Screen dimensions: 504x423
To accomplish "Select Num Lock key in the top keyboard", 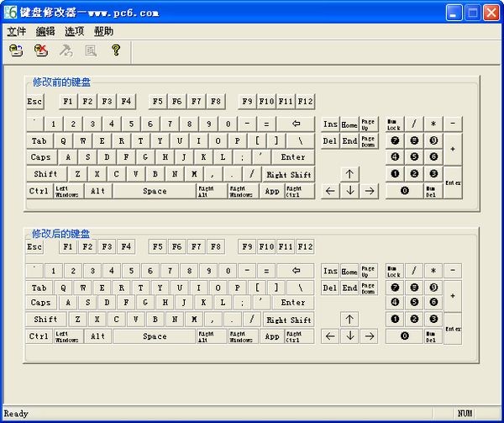I will [393, 124].
